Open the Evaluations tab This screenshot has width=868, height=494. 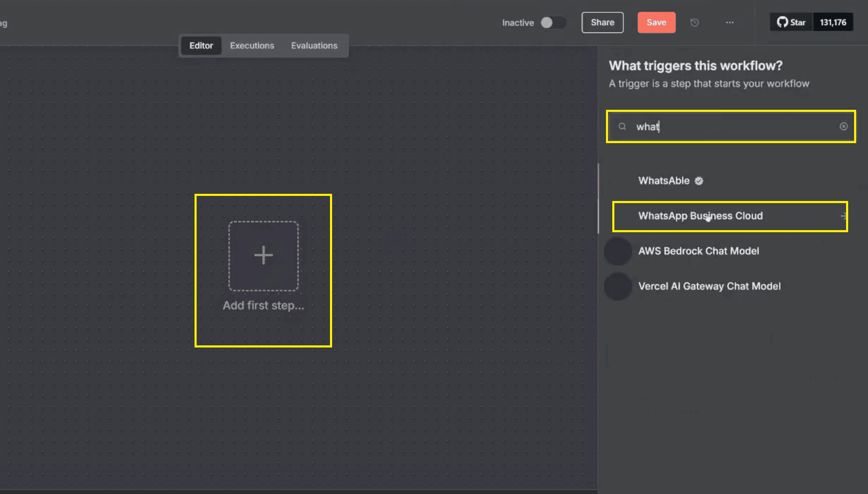[x=314, y=45]
